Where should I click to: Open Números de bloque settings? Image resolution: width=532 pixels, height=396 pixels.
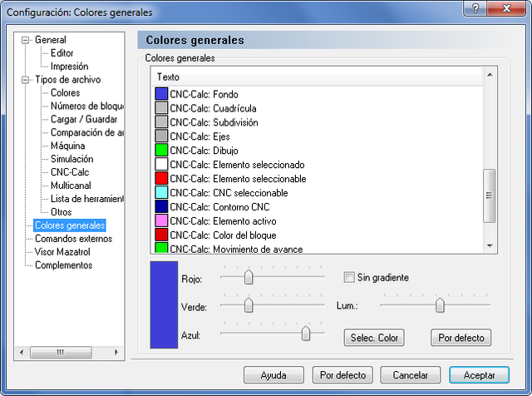86,106
